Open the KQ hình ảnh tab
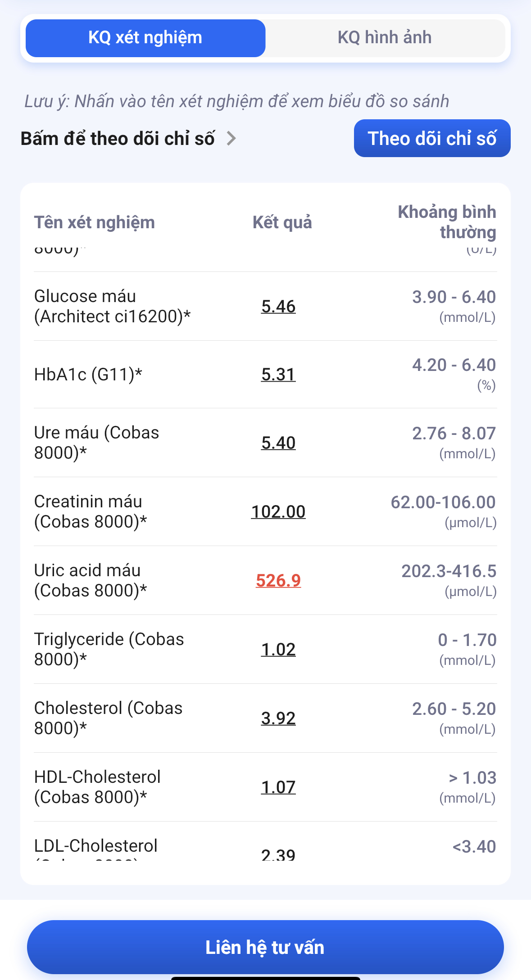This screenshot has width=531, height=980. pos(385,38)
